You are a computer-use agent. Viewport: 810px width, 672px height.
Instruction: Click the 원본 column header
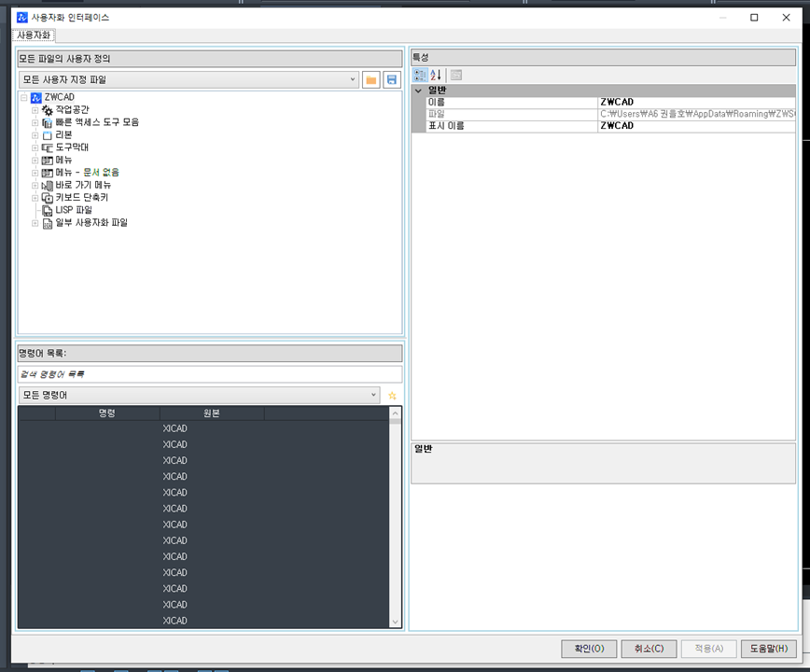click(x=212, y=413)
